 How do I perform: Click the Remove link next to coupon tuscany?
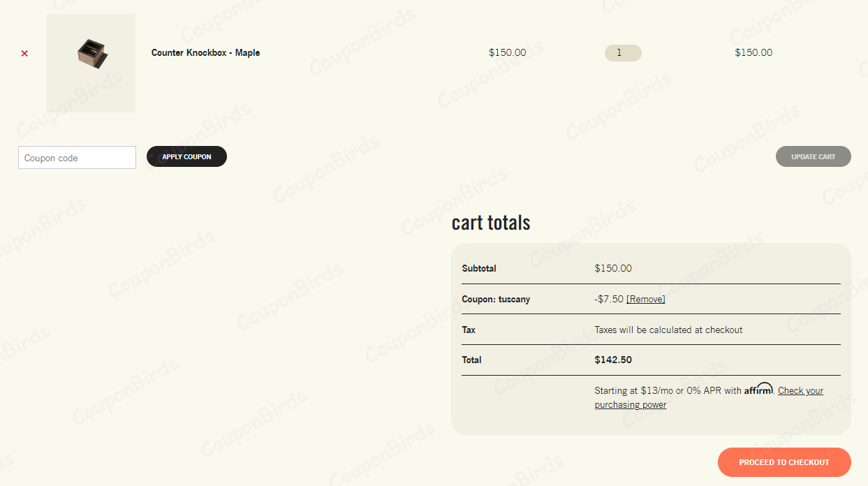point(645,299)
